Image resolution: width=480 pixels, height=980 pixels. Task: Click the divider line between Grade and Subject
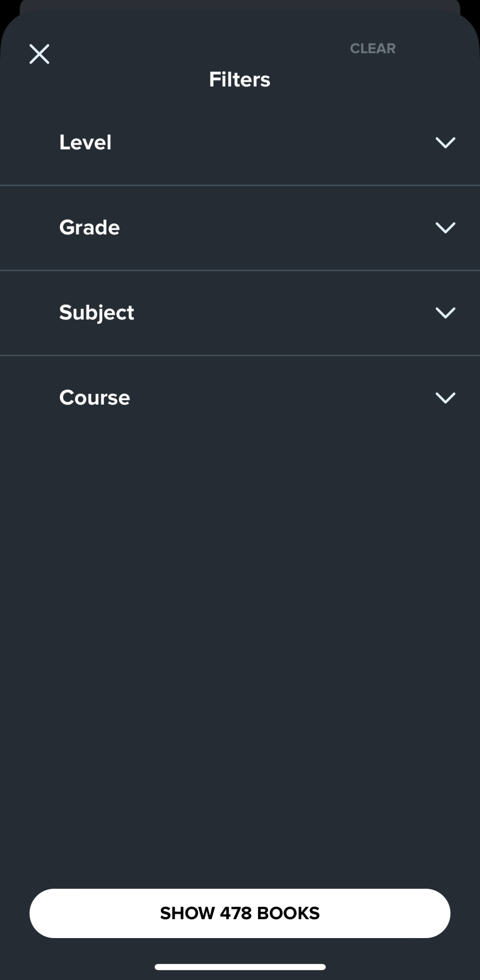240,270
